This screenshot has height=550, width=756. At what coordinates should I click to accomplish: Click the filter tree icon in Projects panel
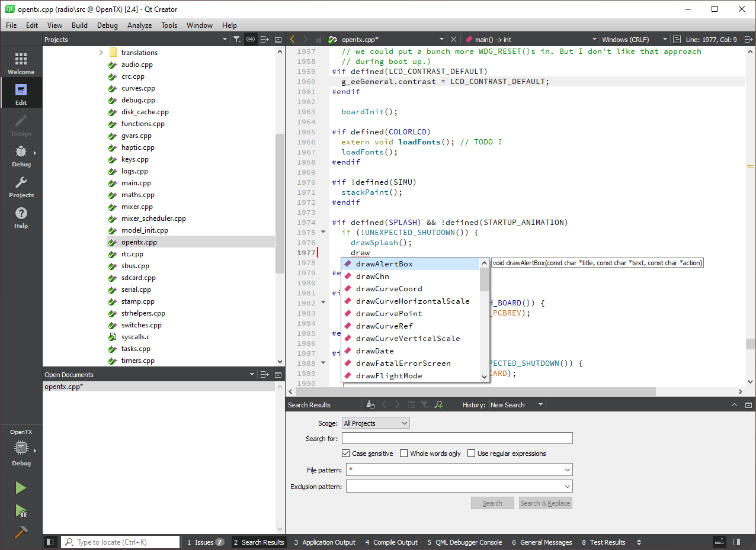(x=236, y=40)
